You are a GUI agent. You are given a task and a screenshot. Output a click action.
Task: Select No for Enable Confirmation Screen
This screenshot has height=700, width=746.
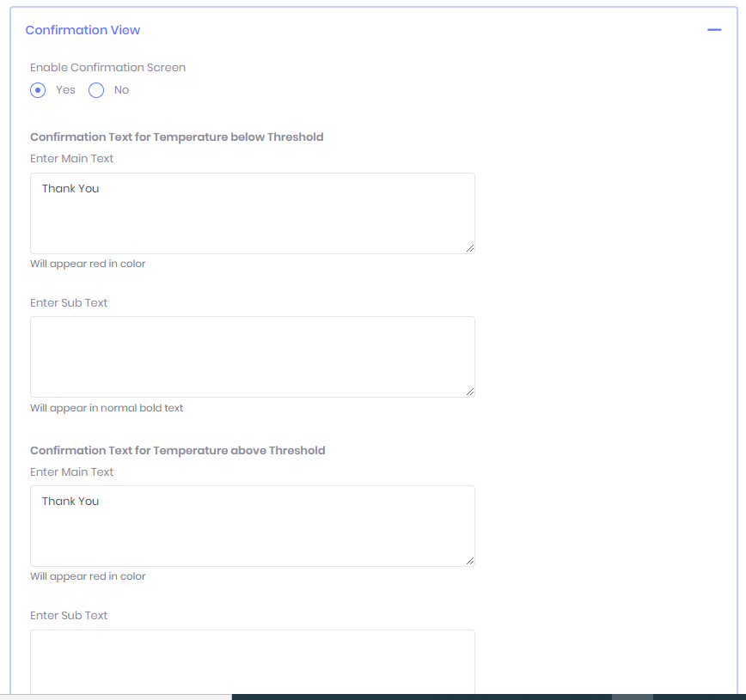point(96,90)
